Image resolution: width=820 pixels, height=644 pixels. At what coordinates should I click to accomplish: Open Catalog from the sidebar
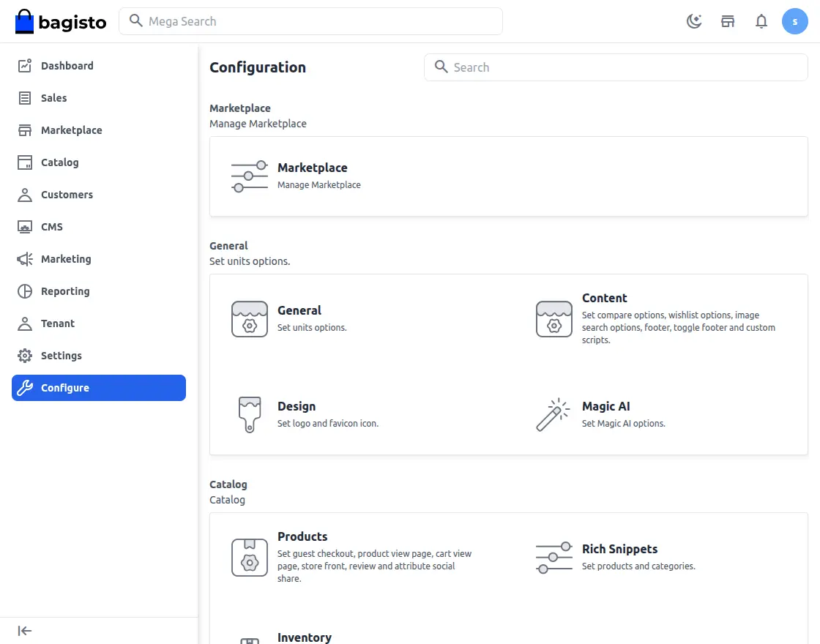point(59,162)
